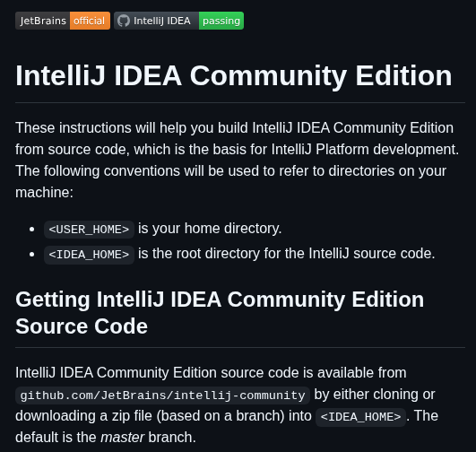Click the Getting IntelliJ IDEA Community Edition Source Code heading
Viewport: 476px width, 452px height.
click(x=220, y=313)
